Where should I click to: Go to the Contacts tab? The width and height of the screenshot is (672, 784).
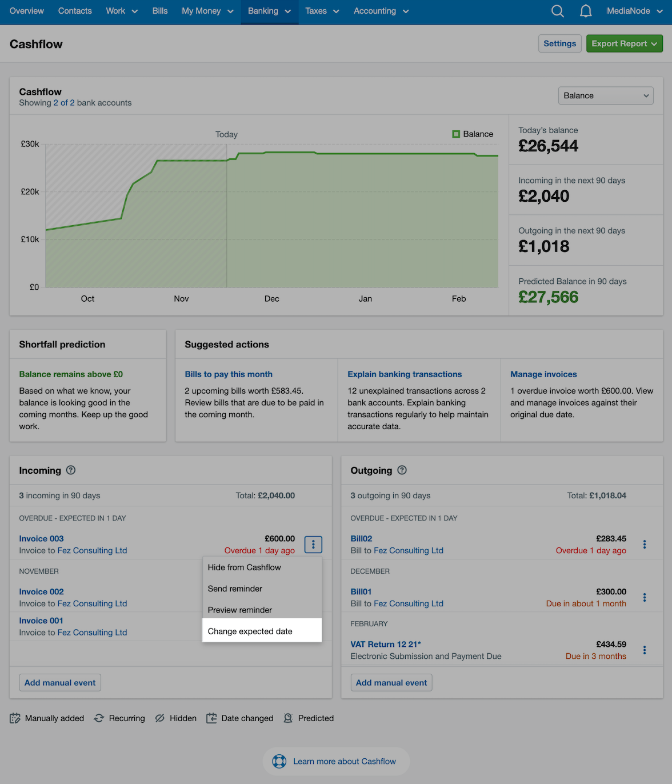tap(75, 11)
